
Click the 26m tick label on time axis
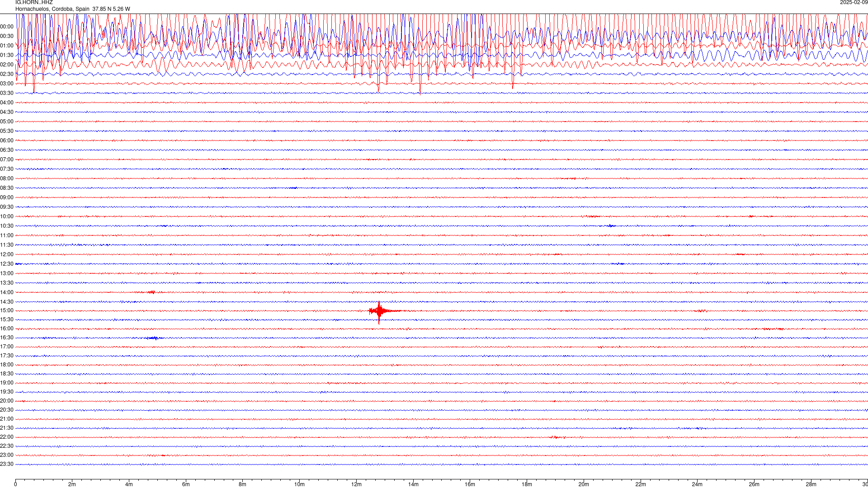click(754, 484)
